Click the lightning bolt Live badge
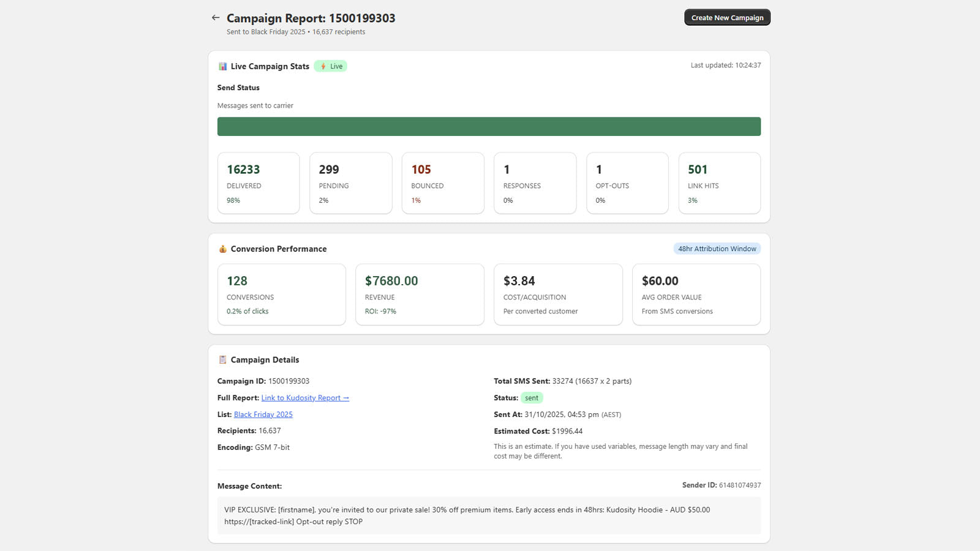 point(330,66)
